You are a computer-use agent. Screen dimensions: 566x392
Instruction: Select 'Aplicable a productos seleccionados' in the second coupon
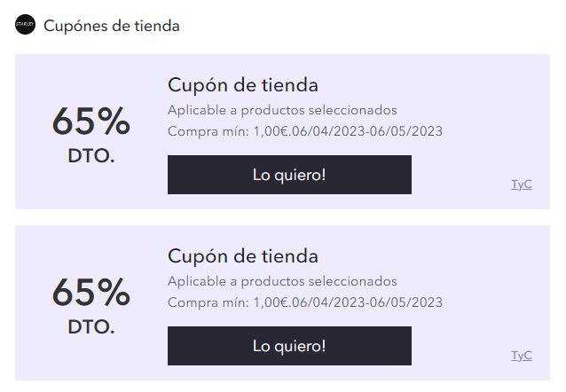[282, 281]
